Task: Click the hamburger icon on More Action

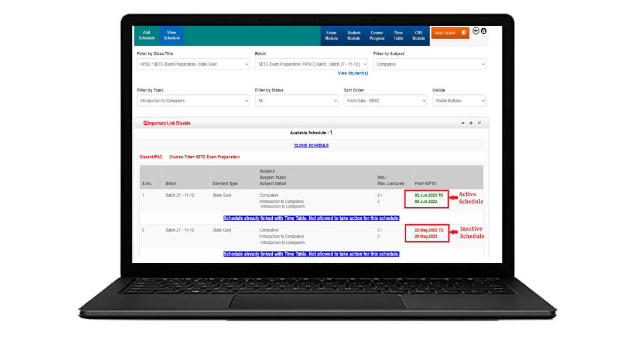Action: coord(464,33)
